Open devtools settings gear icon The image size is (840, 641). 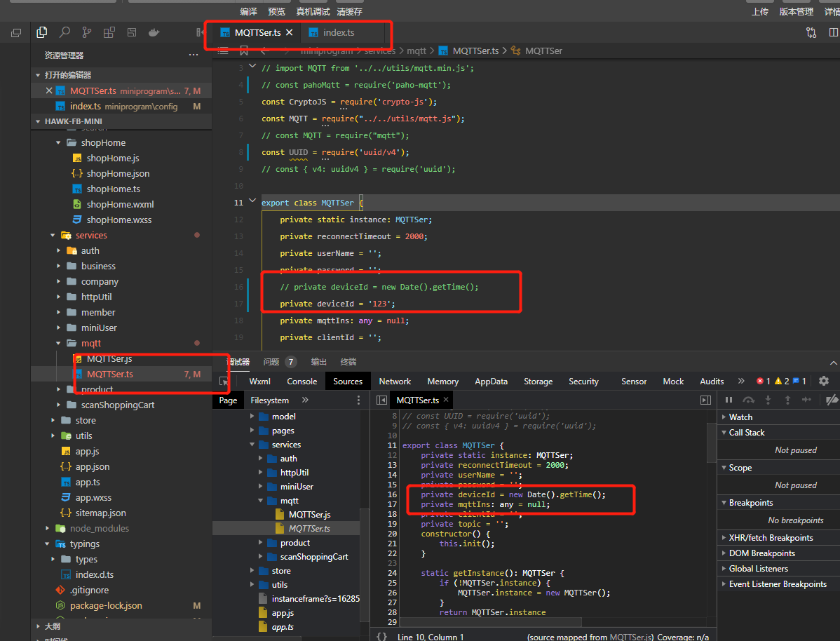click(x=824, y=381)
